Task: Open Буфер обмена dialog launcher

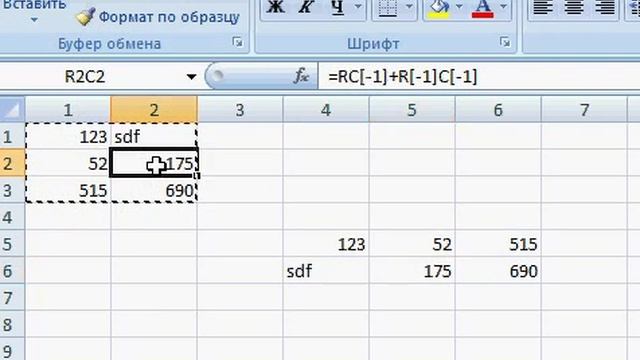Action: pyautogui.click(x=238, y=42)
